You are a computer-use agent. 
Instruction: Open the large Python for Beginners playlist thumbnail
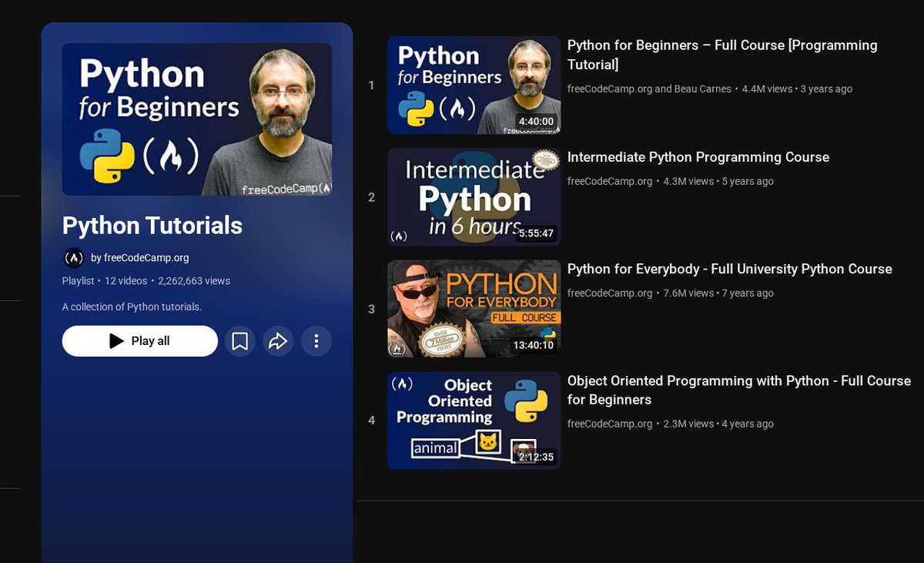click(x=197, y=119)
